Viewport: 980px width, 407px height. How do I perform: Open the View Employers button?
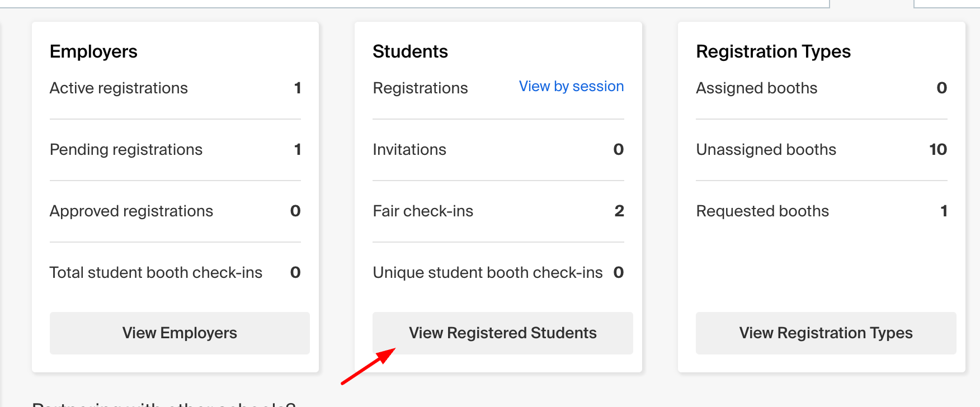coord(180,333)
